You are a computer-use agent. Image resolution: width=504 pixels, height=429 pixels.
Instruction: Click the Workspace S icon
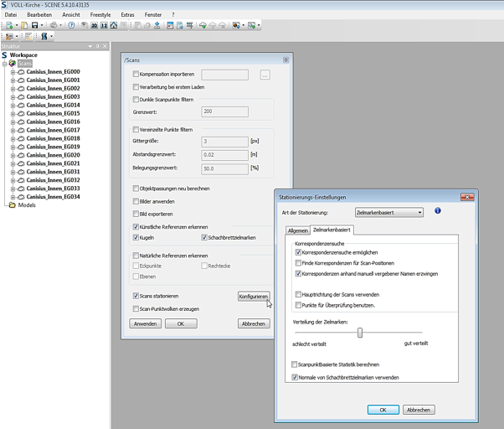[x=4, y=55]
